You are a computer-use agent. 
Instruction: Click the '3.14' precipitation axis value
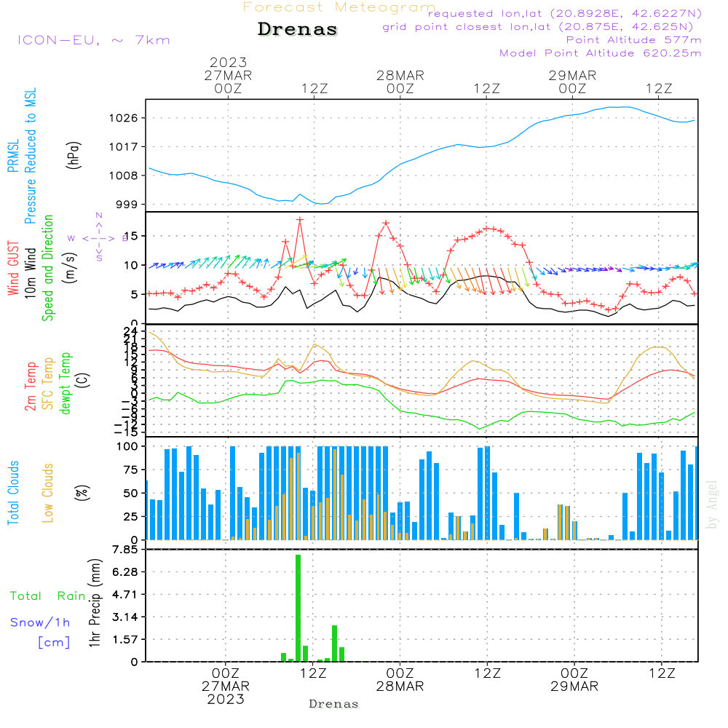pyautogui.click(x=125, y=617)
